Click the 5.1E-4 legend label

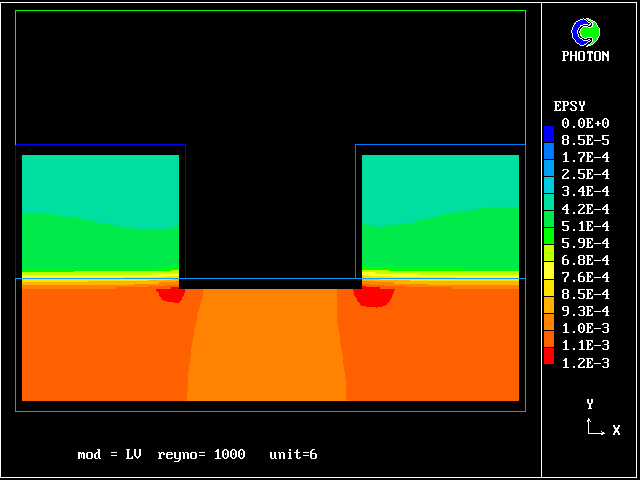(585, 226)
